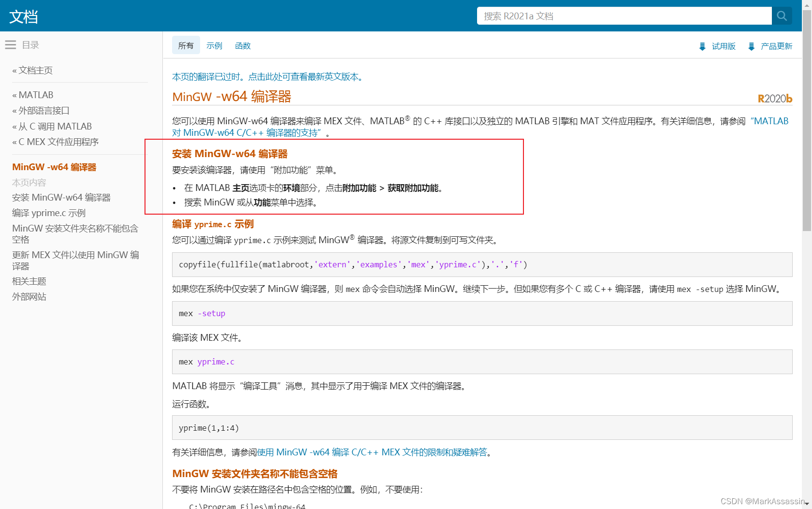Switch to the 函数 tab
The width and height of the screenshot is (812, 509).
click(x=243, y=45)
